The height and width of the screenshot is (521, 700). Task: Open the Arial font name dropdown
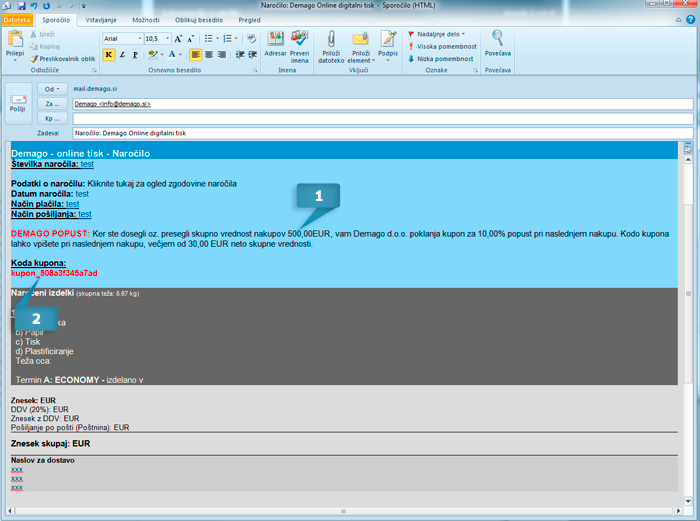point(140,39)
